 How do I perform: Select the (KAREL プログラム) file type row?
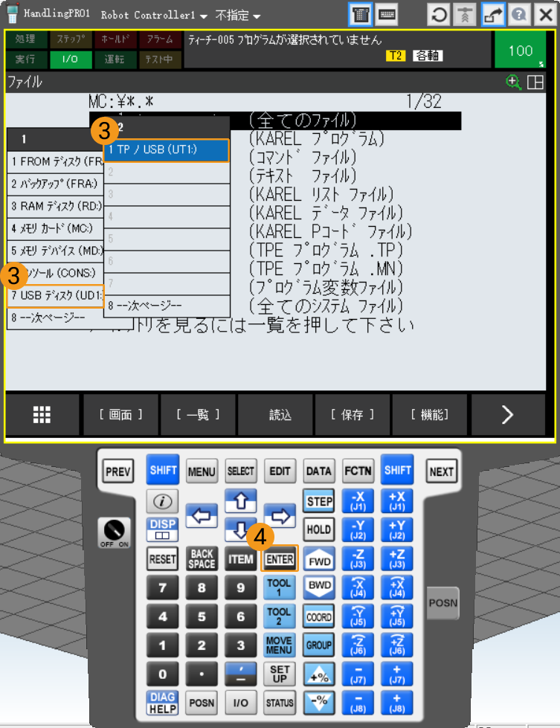[x=317, y=139]
